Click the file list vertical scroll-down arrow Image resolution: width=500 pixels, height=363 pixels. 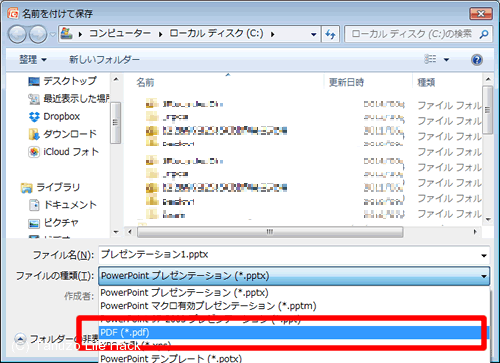pyautogui.click(x=488, y=220)
